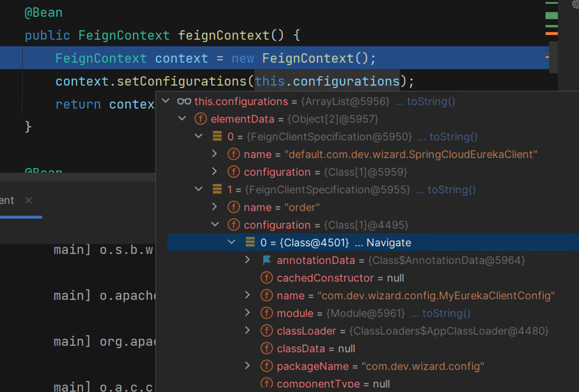This screenshot has height=392, width=579.
Task: Expand the classLoader field
Action: (248, 330)
